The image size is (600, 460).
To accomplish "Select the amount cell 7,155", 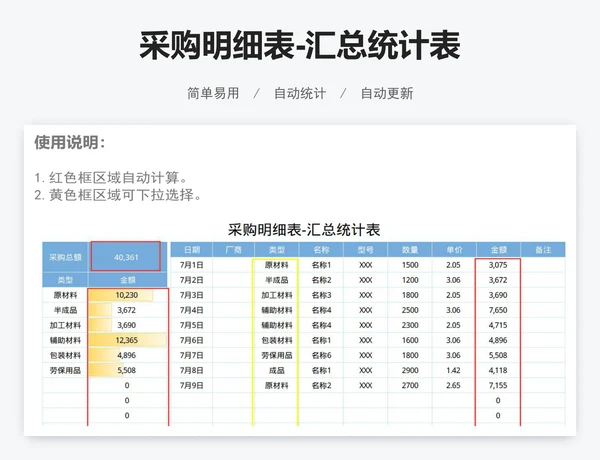I will (498, 385).
